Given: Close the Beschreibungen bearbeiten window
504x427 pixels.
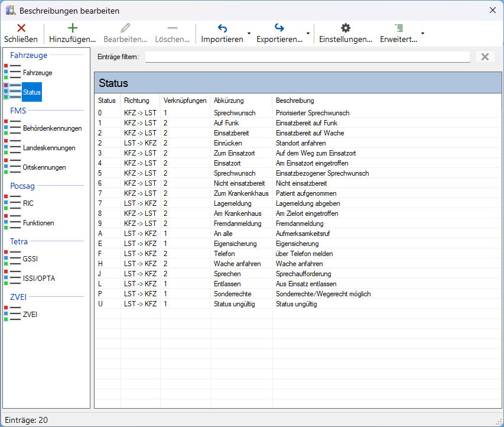Looking at the screenshot, I should pos(493,10).
